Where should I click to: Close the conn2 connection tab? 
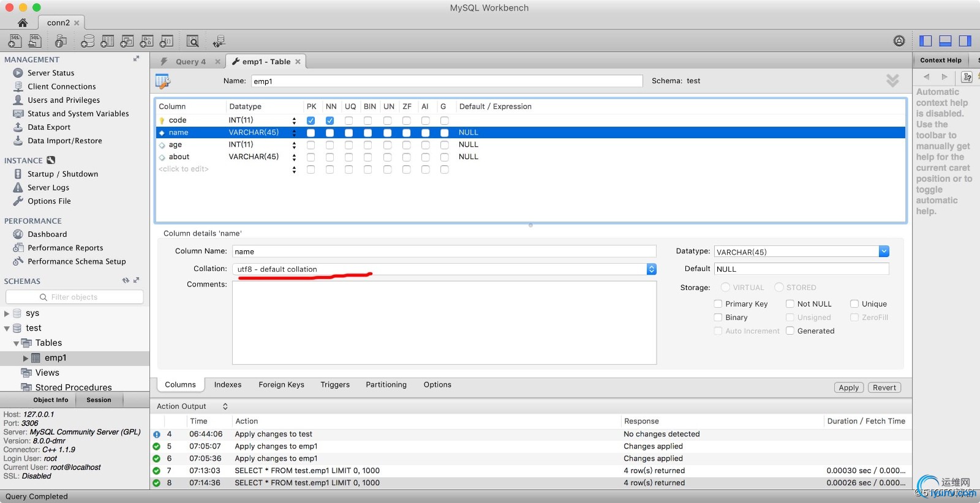pyautogui.click(x=77, y=23)
